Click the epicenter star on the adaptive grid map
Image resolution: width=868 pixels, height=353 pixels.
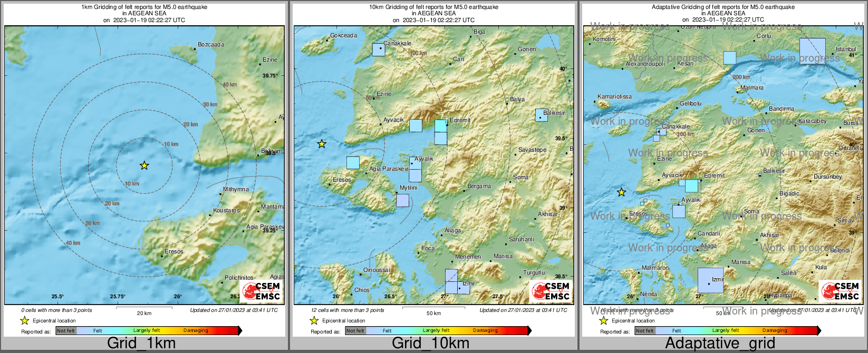click(622, 192)
